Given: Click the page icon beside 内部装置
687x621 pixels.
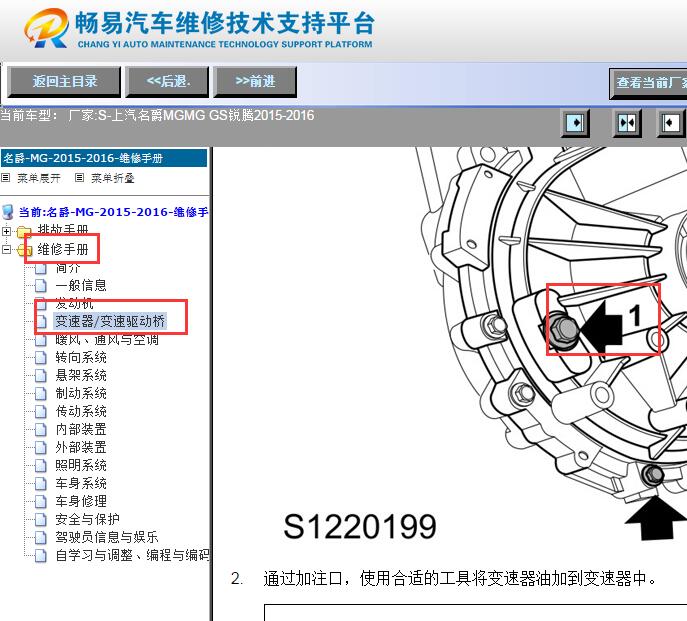Looking at the screenshot, I should [x=40, y=429].
